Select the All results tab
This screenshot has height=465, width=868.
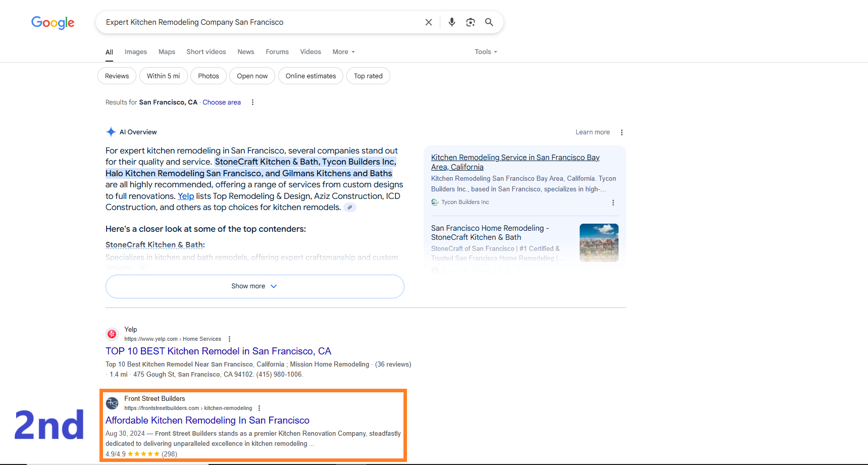[109, 52]
